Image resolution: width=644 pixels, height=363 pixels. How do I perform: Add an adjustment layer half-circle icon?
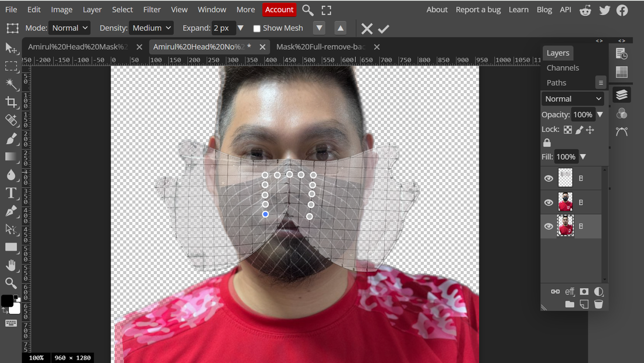[598, 292]
